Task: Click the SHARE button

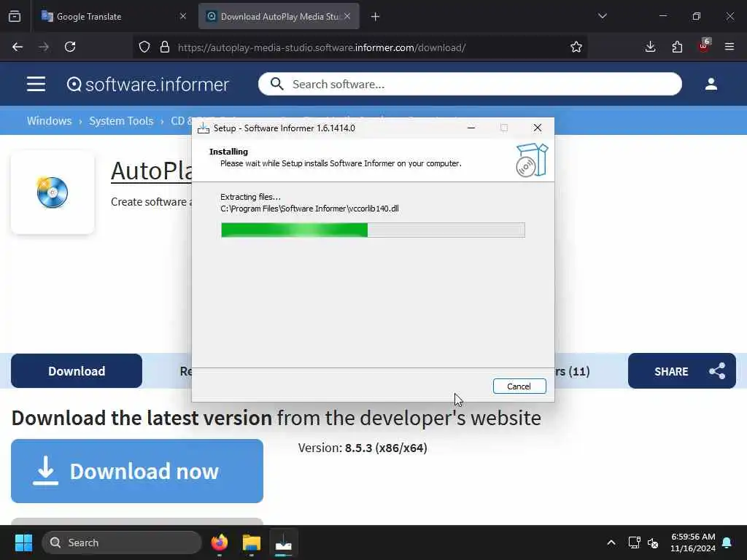Action: [x=682, y=371]
